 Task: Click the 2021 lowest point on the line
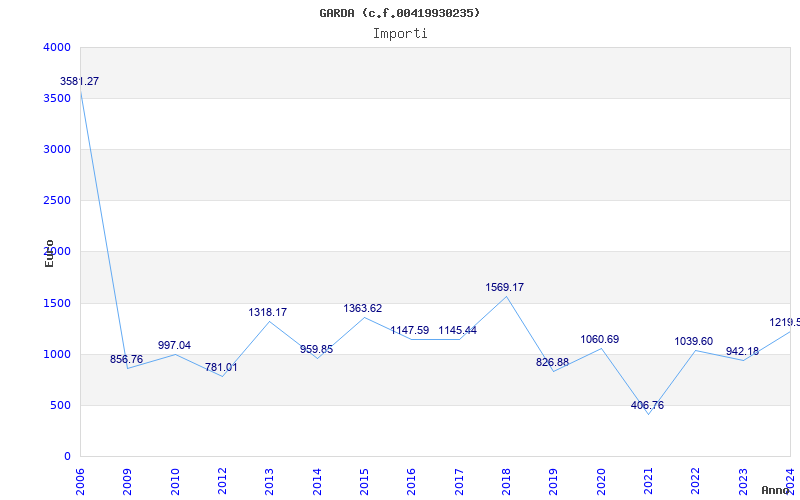coord(648,414)
